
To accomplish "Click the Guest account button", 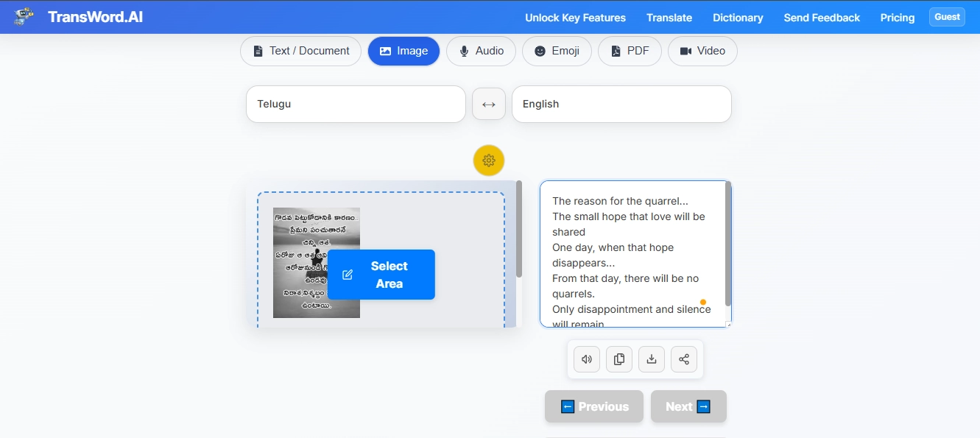I will click(x=946, y=16).
